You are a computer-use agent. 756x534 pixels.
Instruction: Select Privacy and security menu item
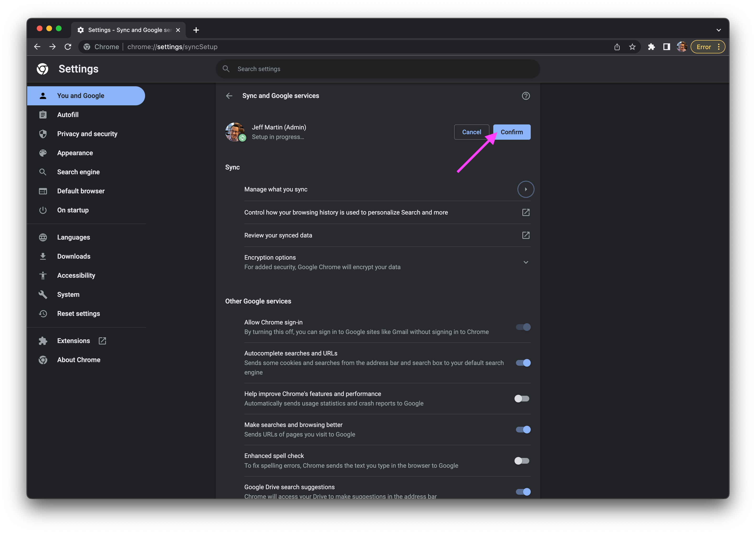click(87, 133)
